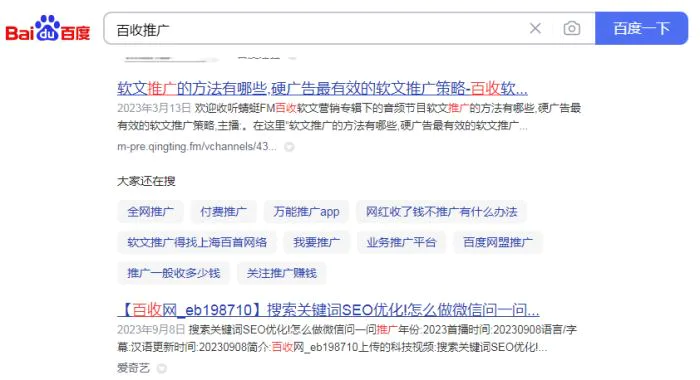Select related search 软文推广得找上海百首网络
700x380 pixels.
(x=197, y=242)
